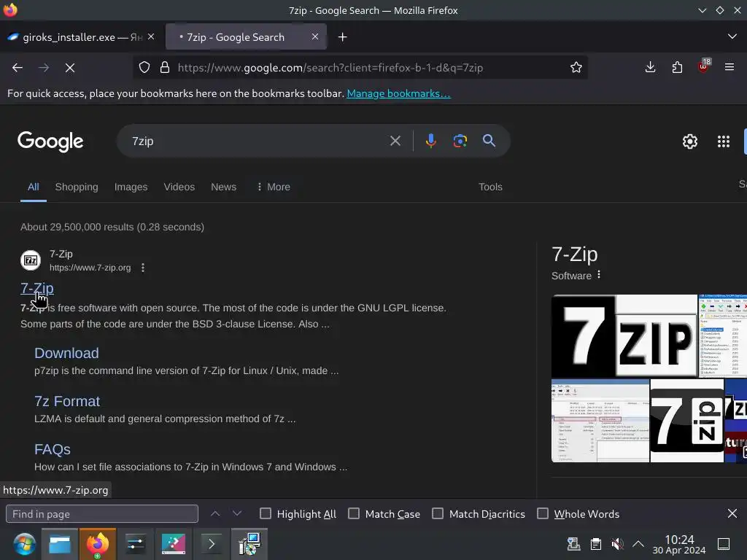This screenshot has width=747, height=560.
Task: Open the Download sitelink
Action: 66,353
